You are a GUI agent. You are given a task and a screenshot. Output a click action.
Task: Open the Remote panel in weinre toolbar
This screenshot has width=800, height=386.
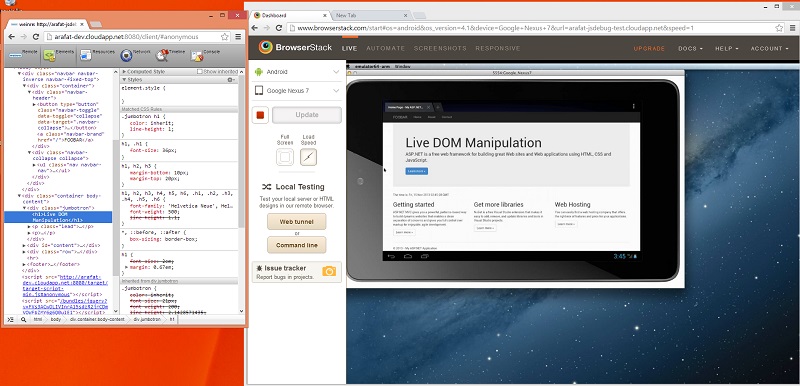tap(22, 54)
